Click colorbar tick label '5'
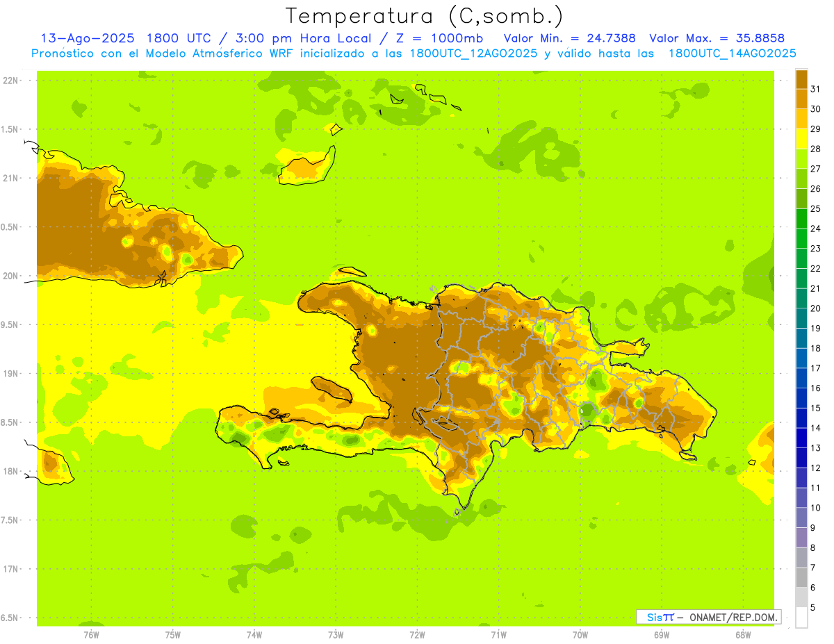Screen dimensions: 834x644 [x=813, y=607]
